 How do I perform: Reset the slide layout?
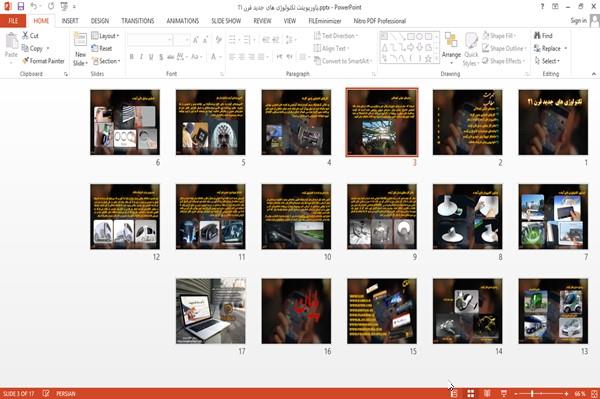coord(102,48)
